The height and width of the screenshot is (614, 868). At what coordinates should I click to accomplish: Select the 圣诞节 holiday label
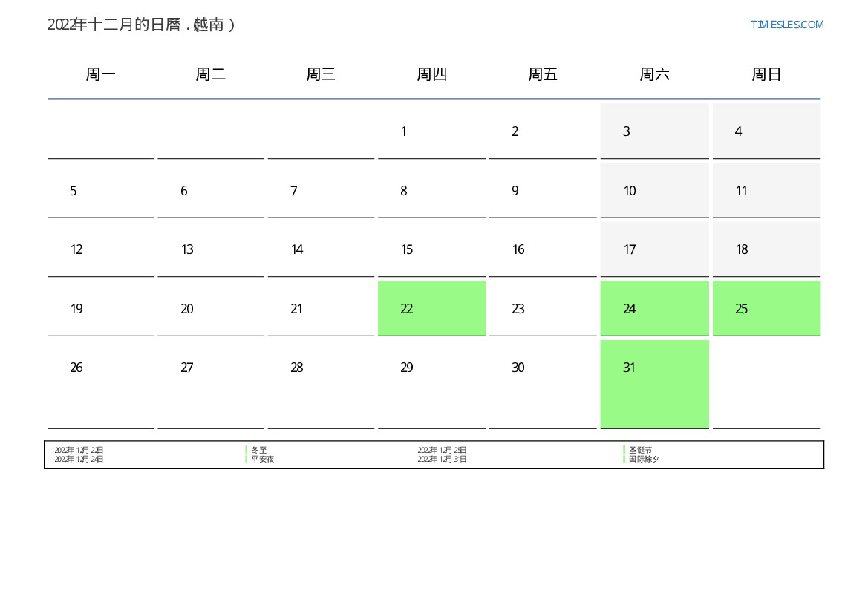(x=641, y=450)
